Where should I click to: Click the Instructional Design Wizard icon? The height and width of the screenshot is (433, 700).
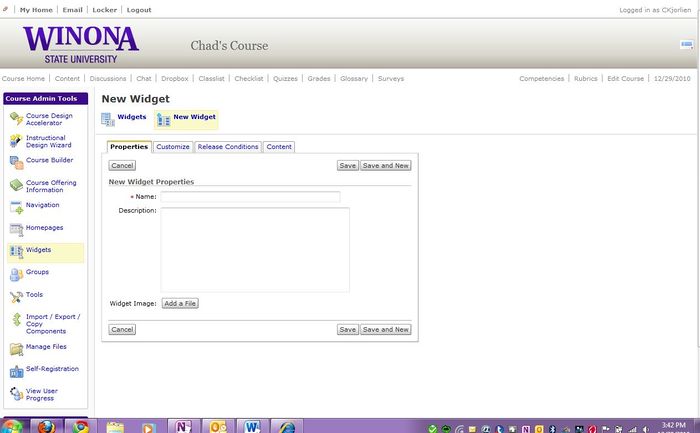pyautogui.click(x=15, y=141)
